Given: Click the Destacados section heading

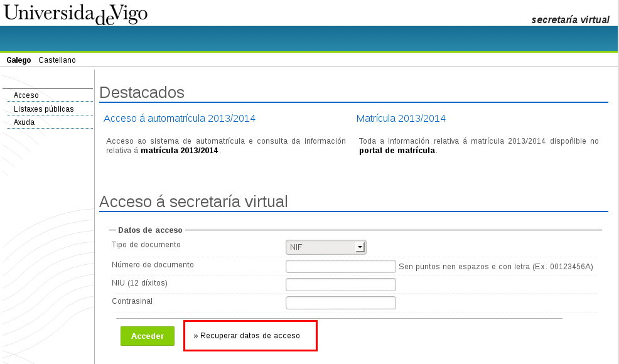Looking at the screenshot, I should point(142,92).
